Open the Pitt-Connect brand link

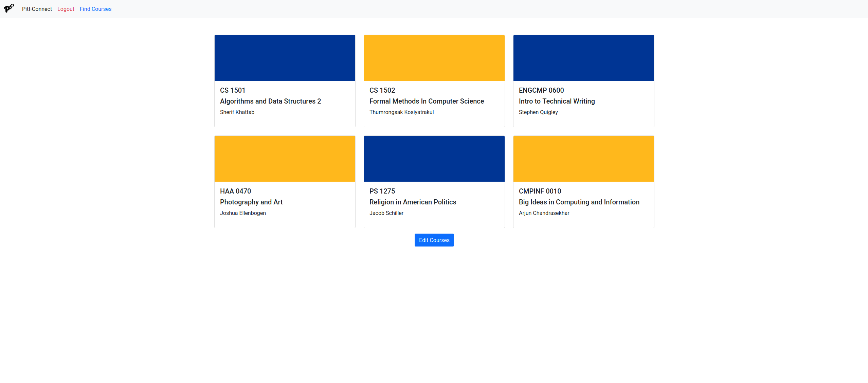click(x=37, y=9)
